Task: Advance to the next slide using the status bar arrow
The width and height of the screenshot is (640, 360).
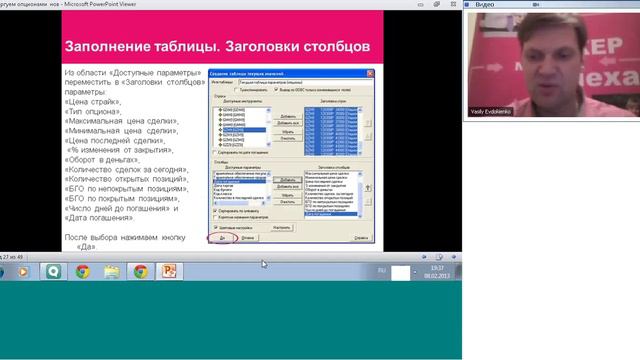Action: [x=454, y=257]
